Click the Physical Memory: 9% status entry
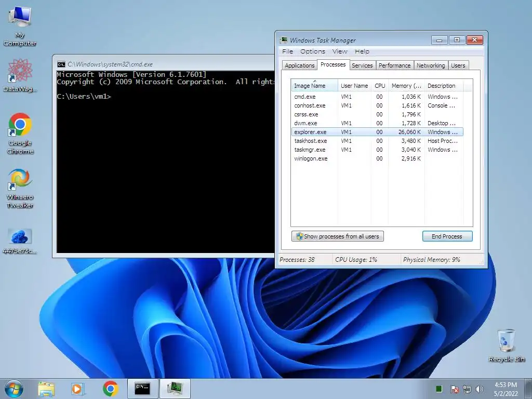The image size is (532, 399). (x=432, y=260)
